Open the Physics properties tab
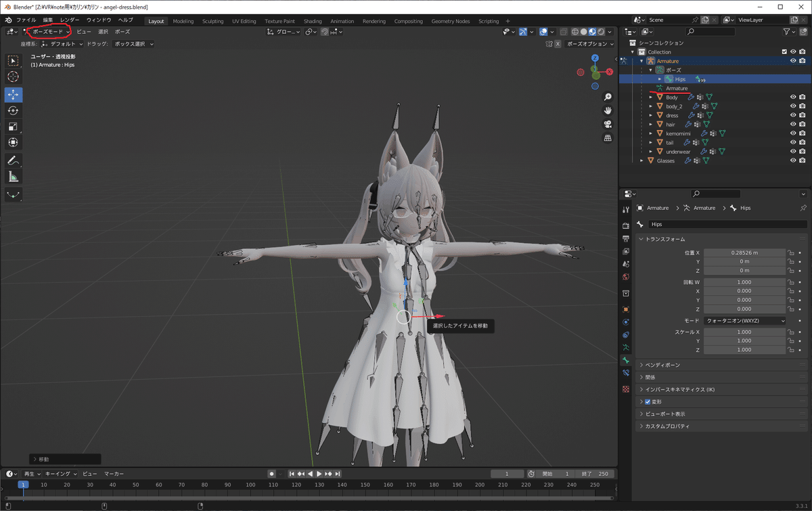This screenshot has height=511, width=812. [x=626, y=321]
